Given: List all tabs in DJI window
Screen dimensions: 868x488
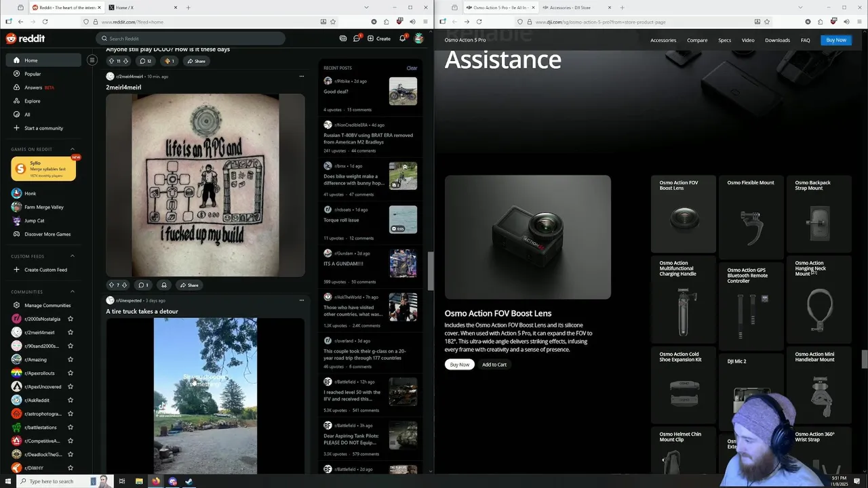Looking at the screenshot, I should pos(801,7).
